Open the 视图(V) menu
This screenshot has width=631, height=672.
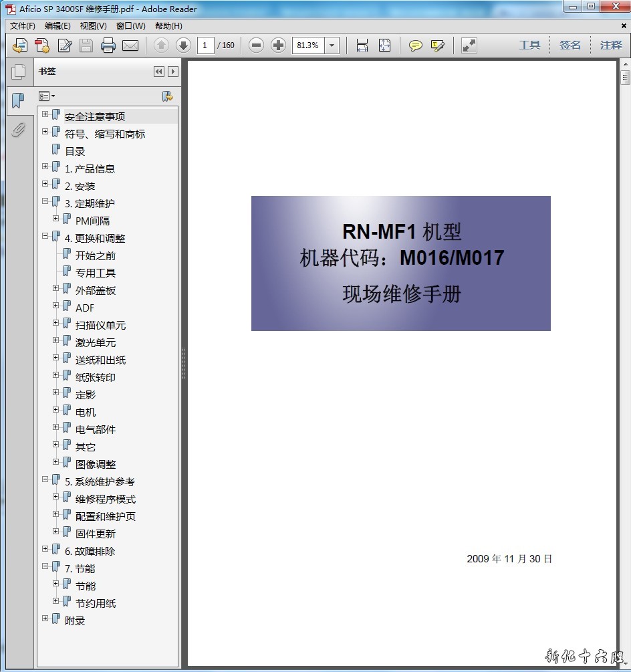(93, 26)
